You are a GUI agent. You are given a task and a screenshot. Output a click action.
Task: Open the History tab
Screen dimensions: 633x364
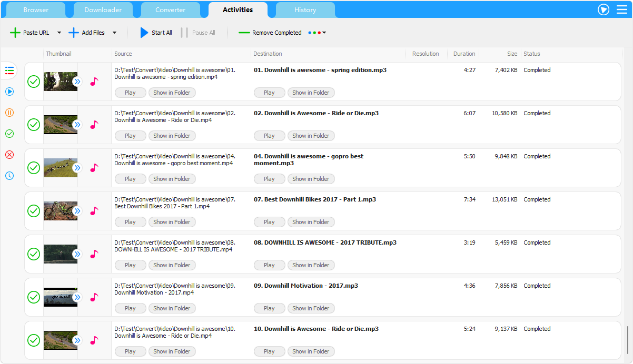coord(305,10)
